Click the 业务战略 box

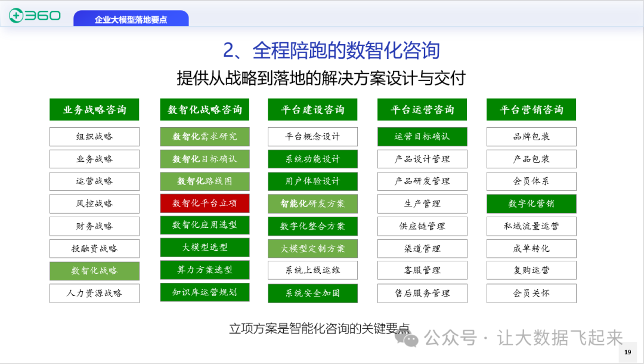(x=94, y=159)
